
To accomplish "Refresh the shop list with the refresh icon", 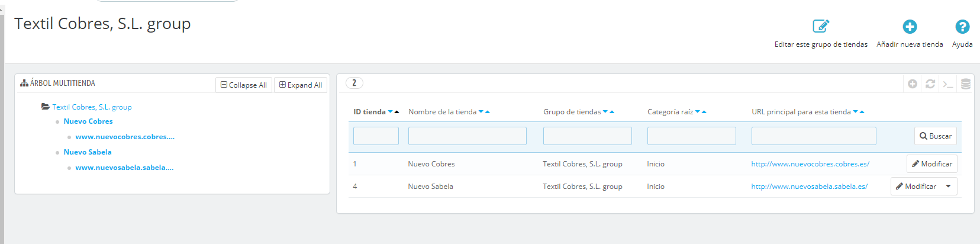I will tap(930, 84).
